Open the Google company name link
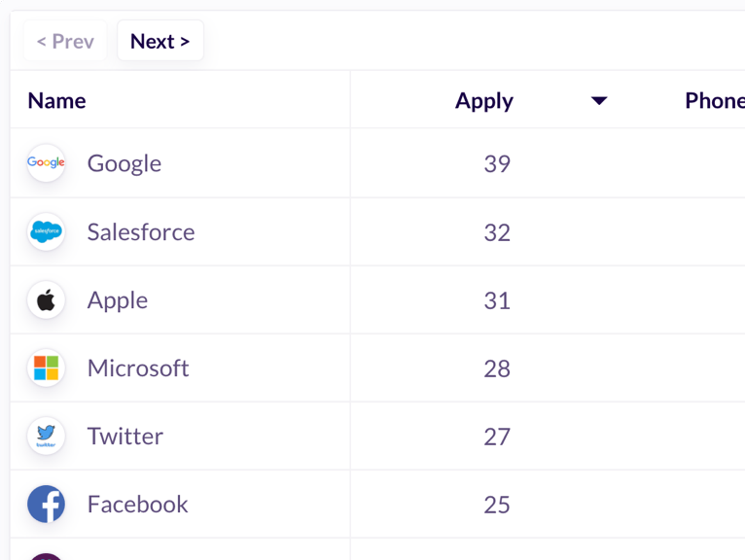Screen dimensions: 745x560 [x=124, y=164]
